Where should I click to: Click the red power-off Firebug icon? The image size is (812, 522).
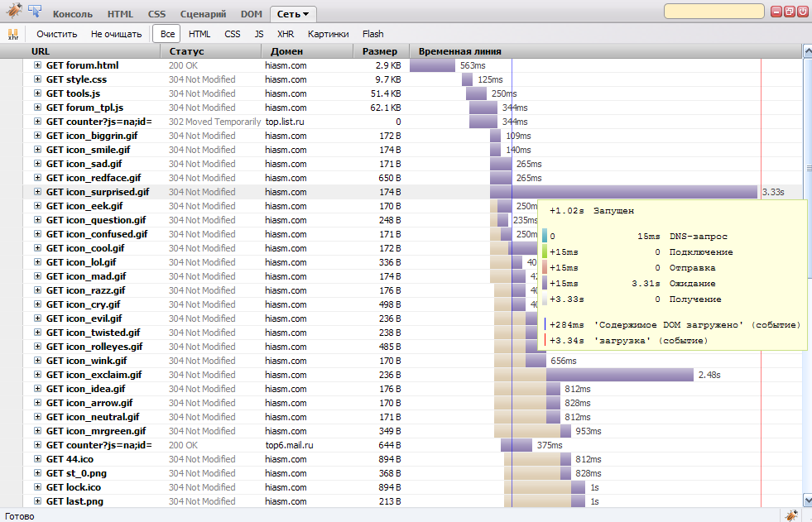803,12
